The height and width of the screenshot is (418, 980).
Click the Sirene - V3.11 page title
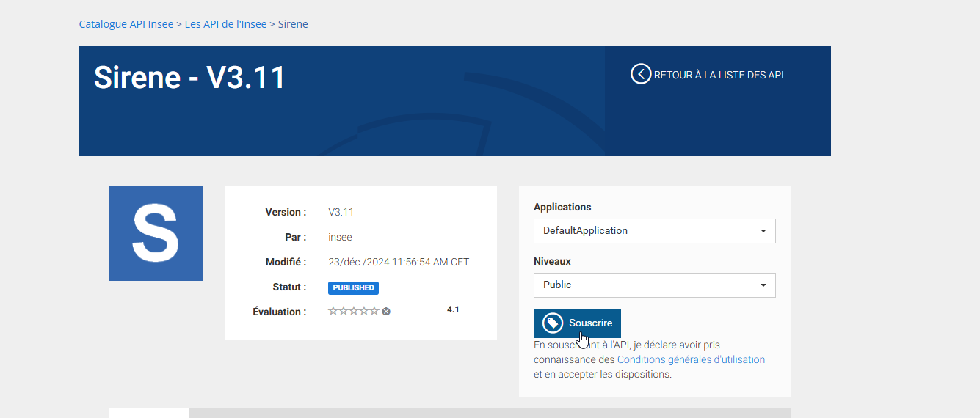tap(190, 78)
